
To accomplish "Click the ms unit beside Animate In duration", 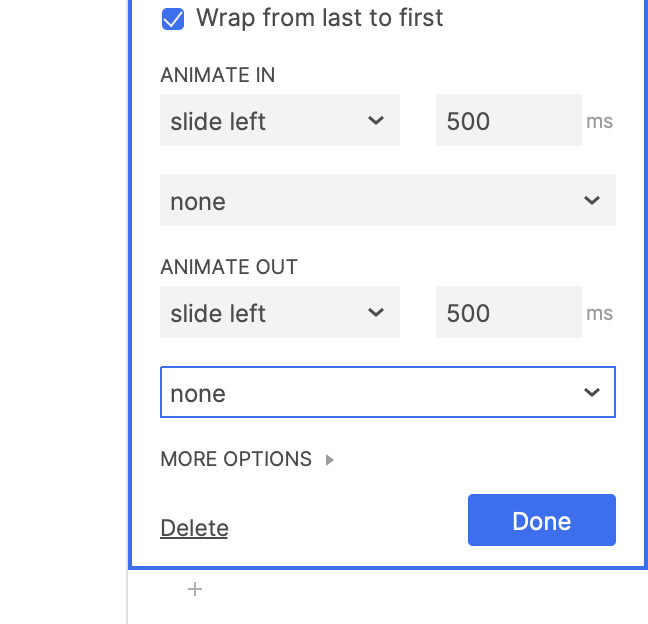I will tap(599, 122).
